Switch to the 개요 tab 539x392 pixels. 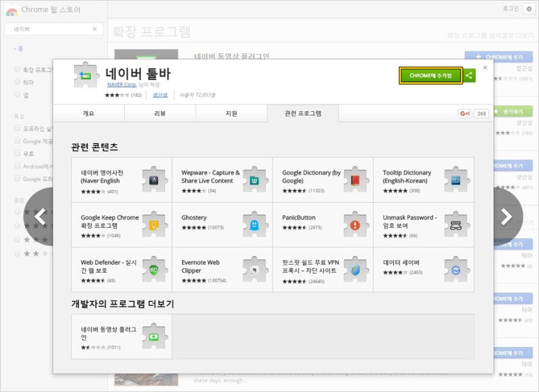pyautogui.click(x=89, y=113)
